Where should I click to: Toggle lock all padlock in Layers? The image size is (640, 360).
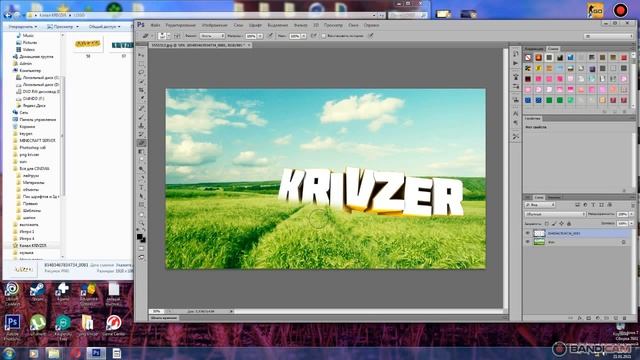coord(569,224)
